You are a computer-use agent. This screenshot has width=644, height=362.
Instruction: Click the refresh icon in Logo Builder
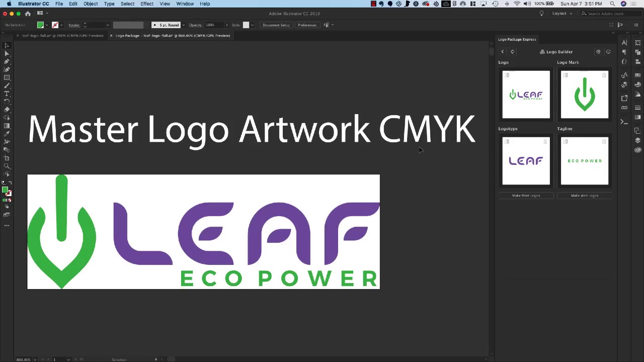pyautogui.click(x=512, y=52)
